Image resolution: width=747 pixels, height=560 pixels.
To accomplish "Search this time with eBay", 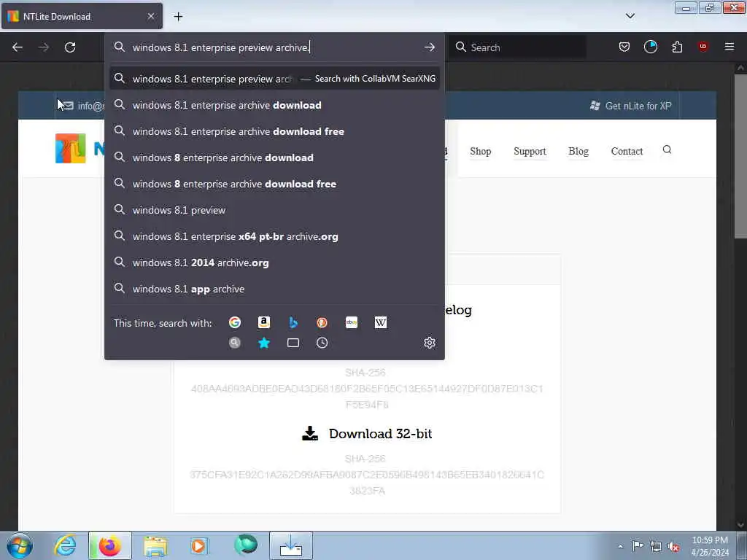I will click(x=352, y=322).
